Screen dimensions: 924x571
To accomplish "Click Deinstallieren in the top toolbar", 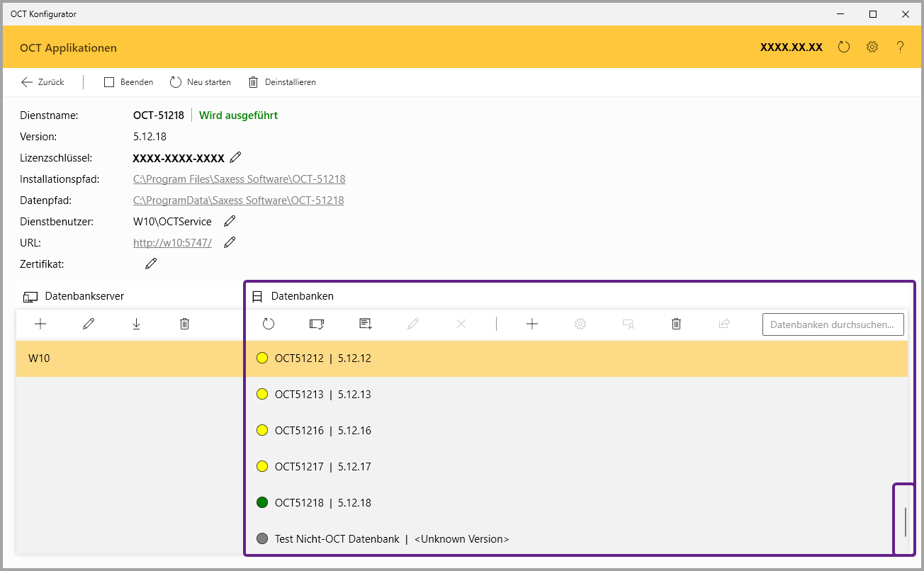I will pos(282,82).
